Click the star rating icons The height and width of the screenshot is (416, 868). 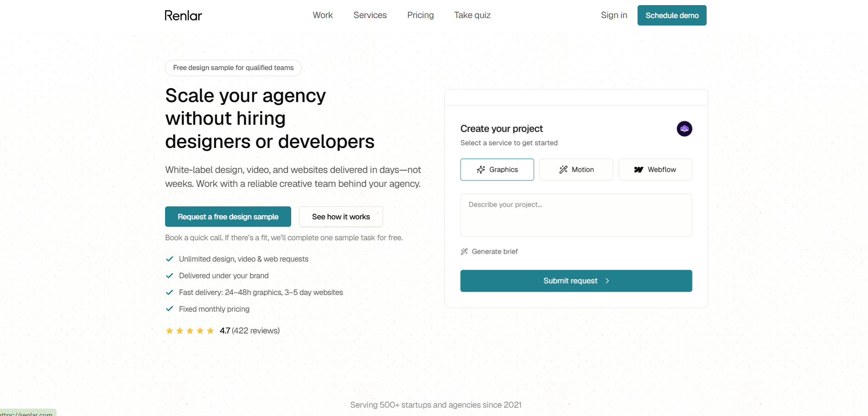(190, 331)
